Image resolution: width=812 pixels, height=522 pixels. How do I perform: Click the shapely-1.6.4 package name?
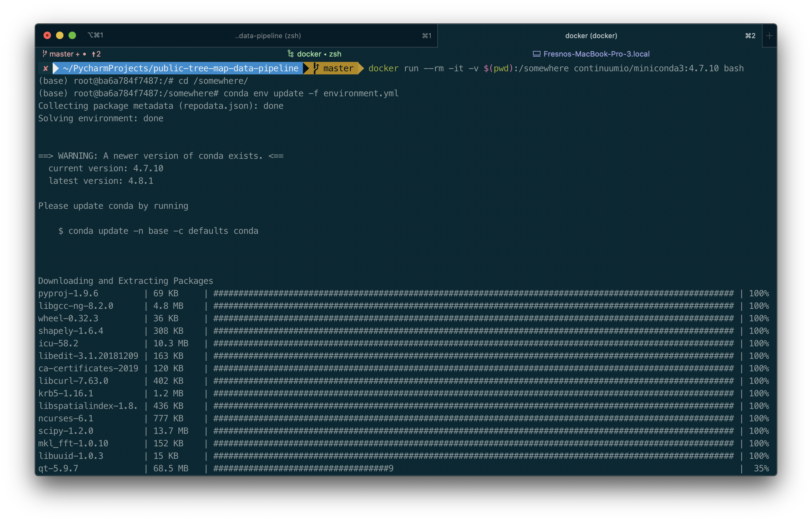click(71, 331)
